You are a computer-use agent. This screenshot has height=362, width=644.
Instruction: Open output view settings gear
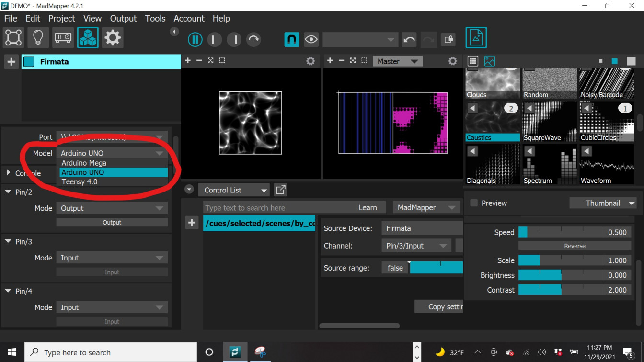(x=452, y=61)
